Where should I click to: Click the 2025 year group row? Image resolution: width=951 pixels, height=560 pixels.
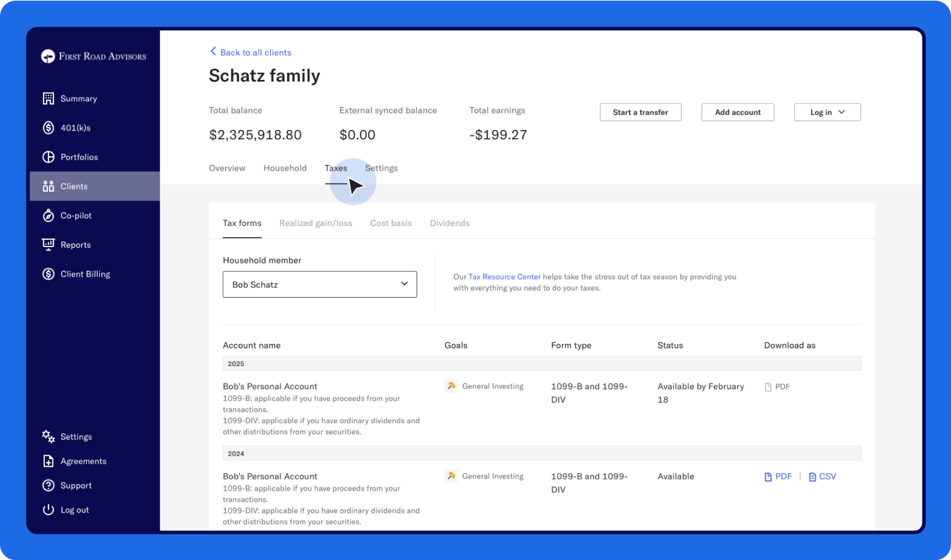coord(542,364)
